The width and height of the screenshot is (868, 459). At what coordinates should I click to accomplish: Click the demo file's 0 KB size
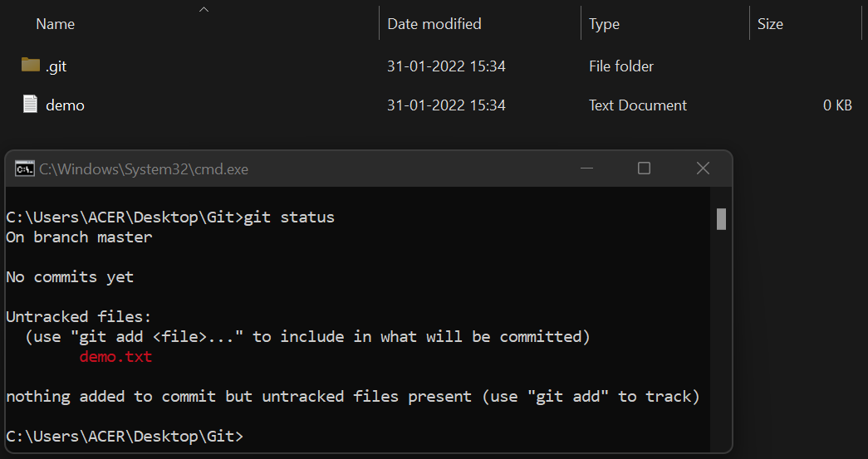pyautogui.click(x=837, y=105)
